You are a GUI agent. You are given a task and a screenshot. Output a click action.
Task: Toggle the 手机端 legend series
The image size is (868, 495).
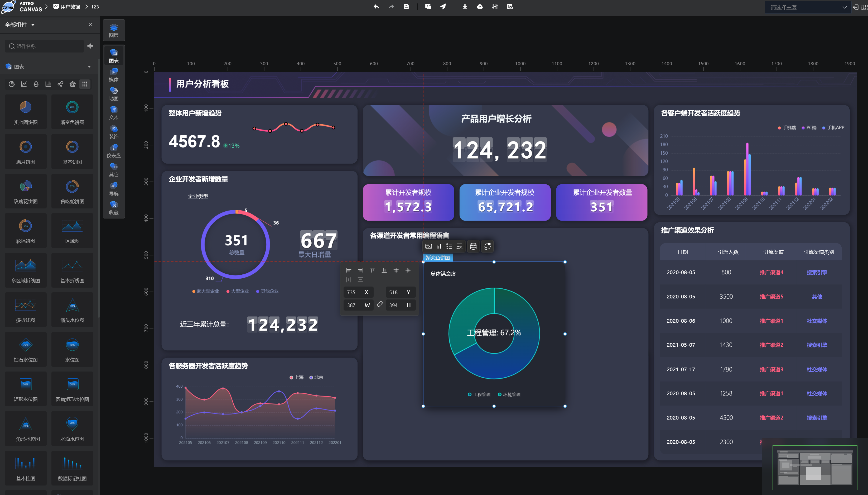click(x=787, y=128)
